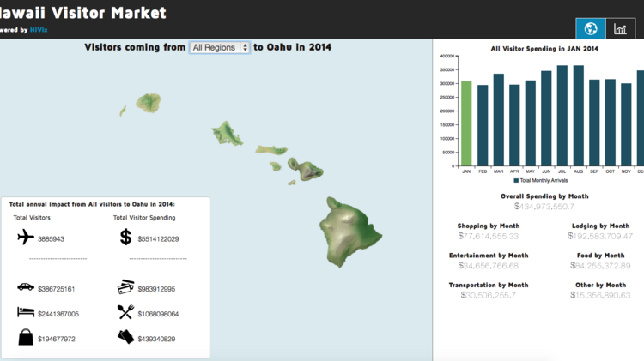Select the JUL bar in the chart
644x361 pixels.
click(x=562, y=116)
